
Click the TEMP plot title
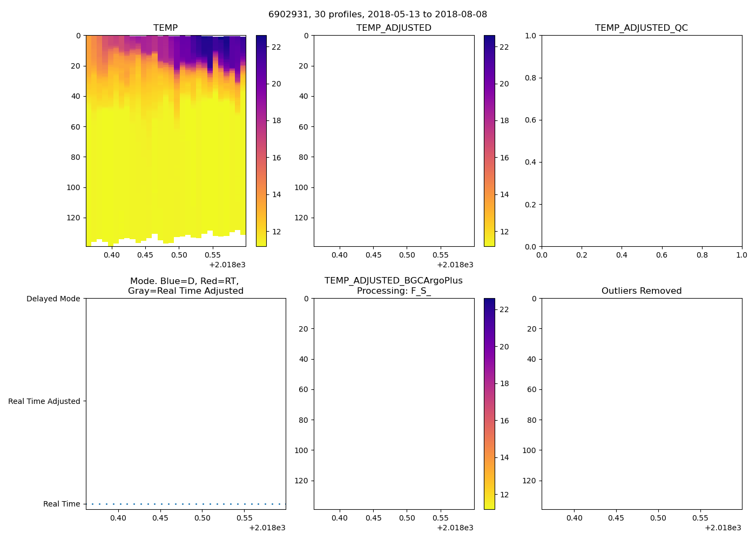[x=165, y=28]
